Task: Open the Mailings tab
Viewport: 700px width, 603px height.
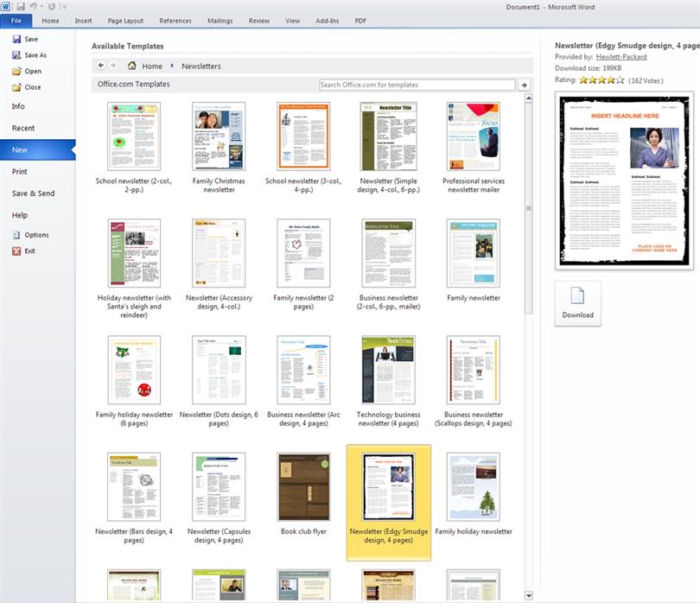Action: click(x=220, y=21)
